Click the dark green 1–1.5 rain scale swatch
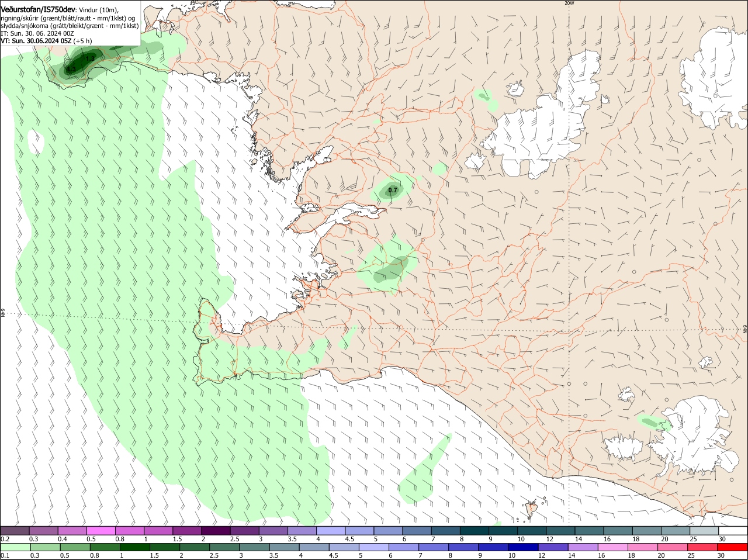 [134, 547]
